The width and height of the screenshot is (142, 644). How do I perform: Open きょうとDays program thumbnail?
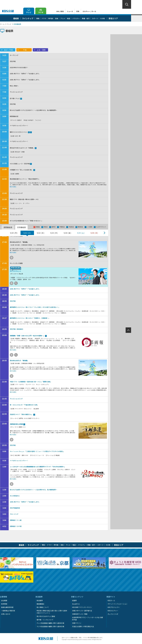point(93,276)
